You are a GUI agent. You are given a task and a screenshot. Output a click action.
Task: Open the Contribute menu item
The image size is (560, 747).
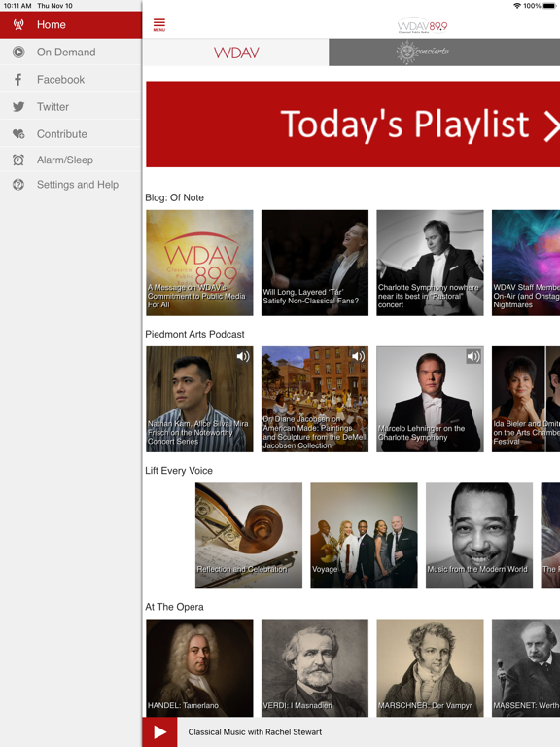(x=71, y=134)
